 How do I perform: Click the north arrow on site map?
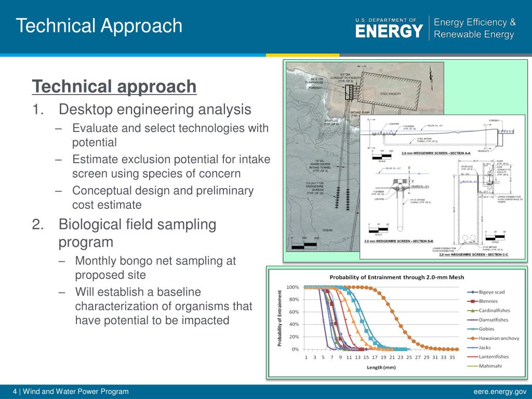[x=431, y=77]
